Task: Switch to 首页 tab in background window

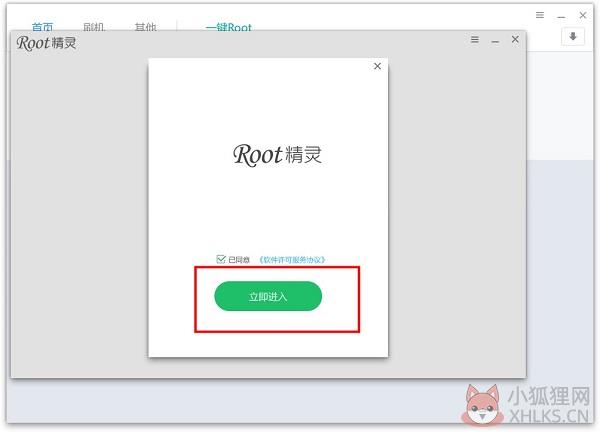Action: click(42, 27)
